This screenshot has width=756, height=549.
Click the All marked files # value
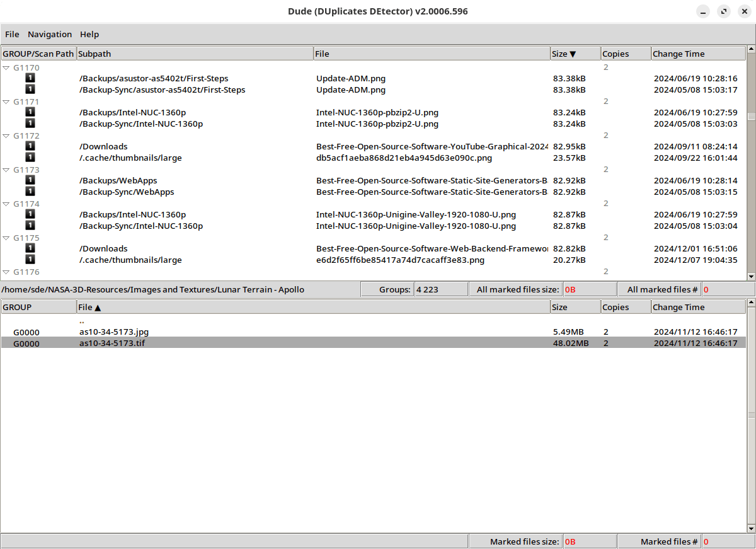[x=728, y=289]
